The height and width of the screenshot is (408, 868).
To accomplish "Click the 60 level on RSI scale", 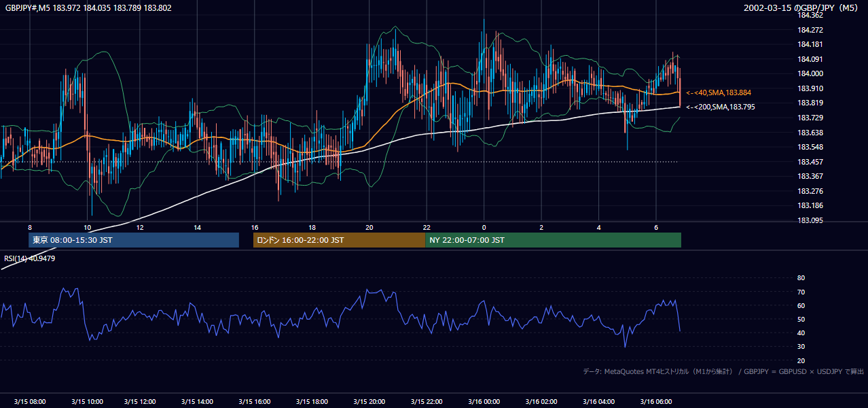I will pos(801,305).
